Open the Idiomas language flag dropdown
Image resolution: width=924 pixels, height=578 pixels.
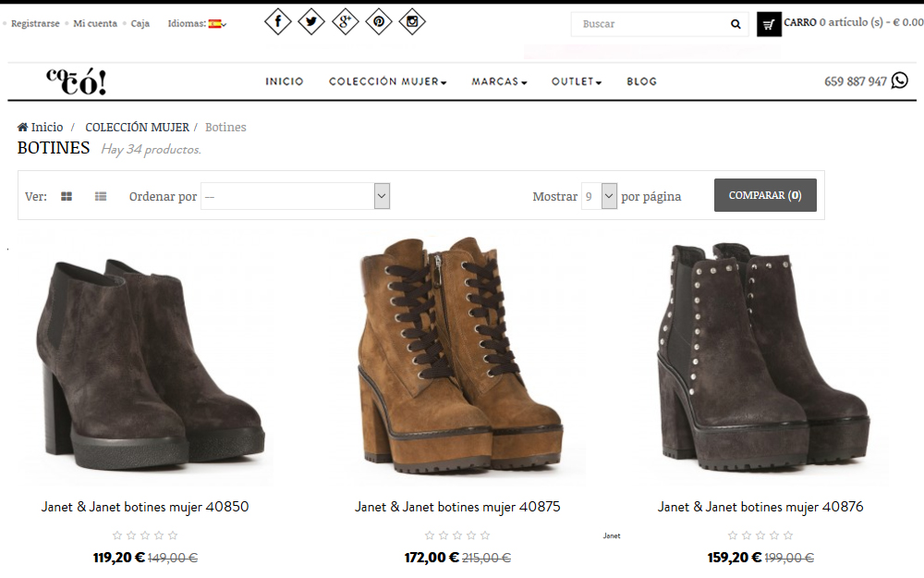(x=217, y=24)
